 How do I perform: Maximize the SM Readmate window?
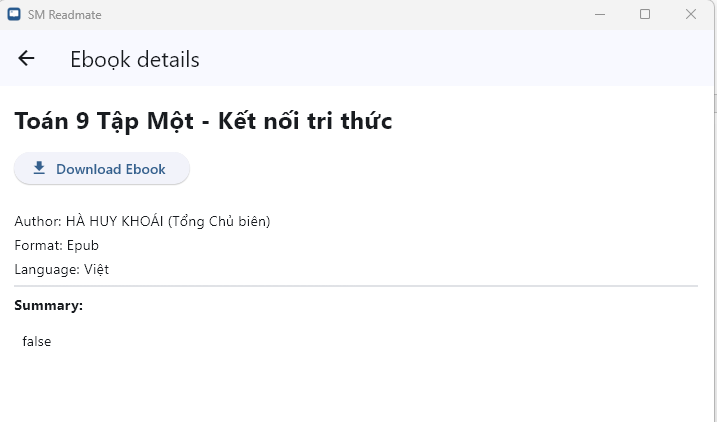tap(645, 14)
